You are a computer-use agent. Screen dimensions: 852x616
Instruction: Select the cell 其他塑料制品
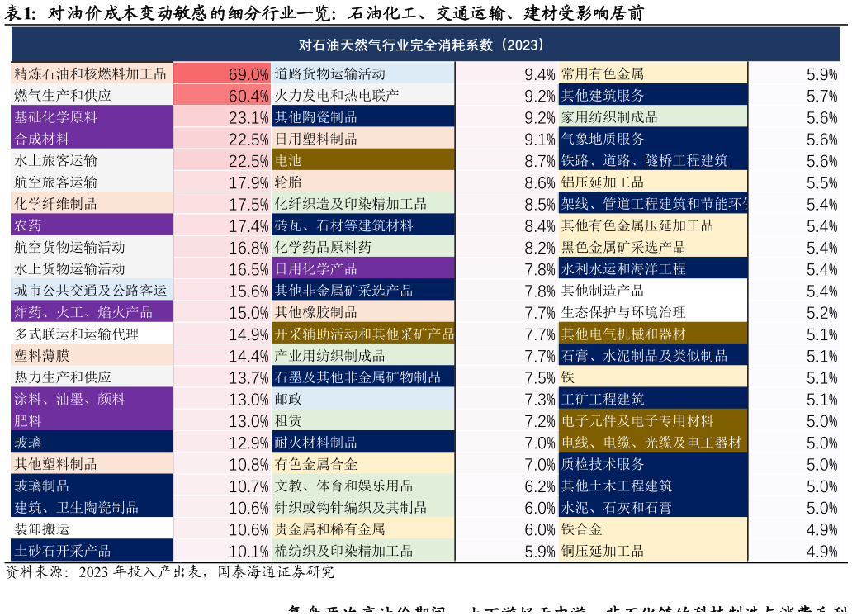(x=92, y=464)
